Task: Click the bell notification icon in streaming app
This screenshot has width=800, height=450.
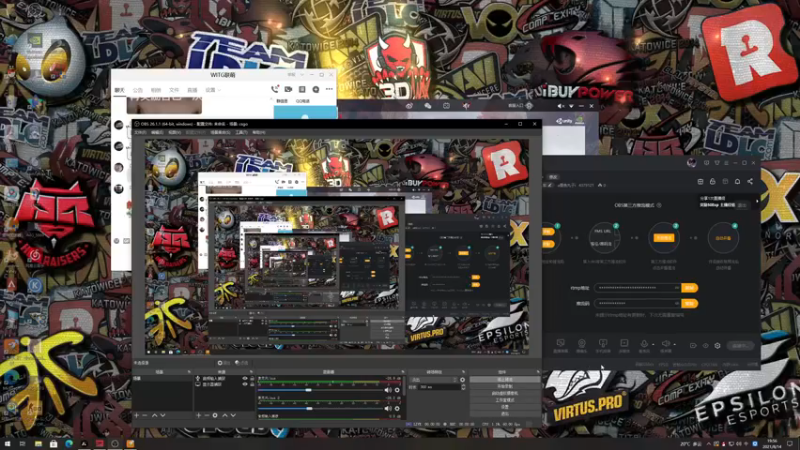Action: (x=738, y=181)
